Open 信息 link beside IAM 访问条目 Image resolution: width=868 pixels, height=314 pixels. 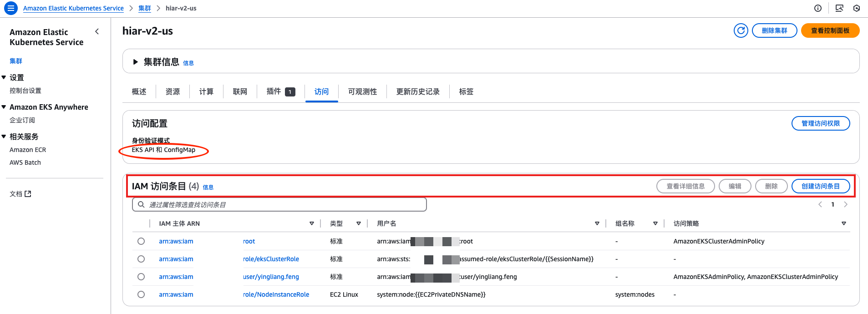tap(208, 187)
